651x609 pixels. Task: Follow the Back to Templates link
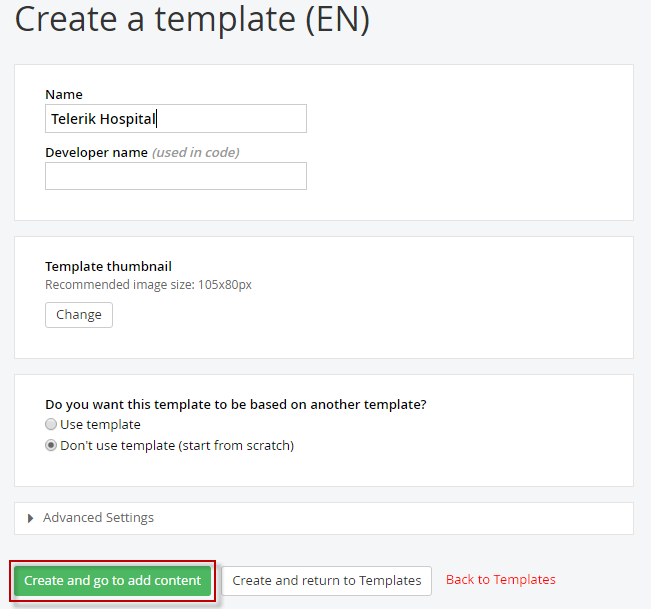[500, 580]
